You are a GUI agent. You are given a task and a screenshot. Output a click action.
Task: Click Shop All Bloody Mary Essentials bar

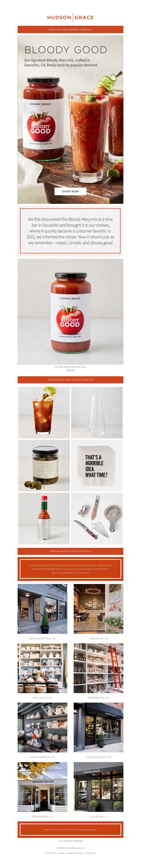[x=70, y=551]
